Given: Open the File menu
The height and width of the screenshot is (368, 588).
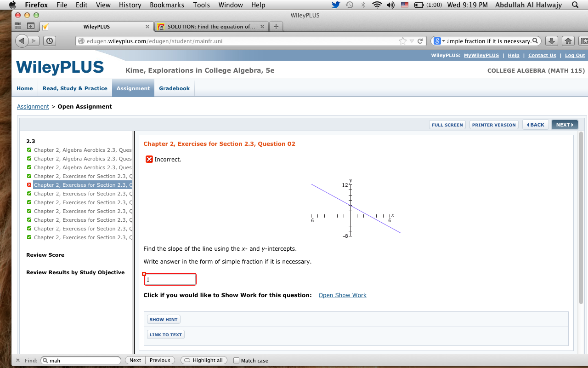Looking at the screenshot, I should pos(62,5).
